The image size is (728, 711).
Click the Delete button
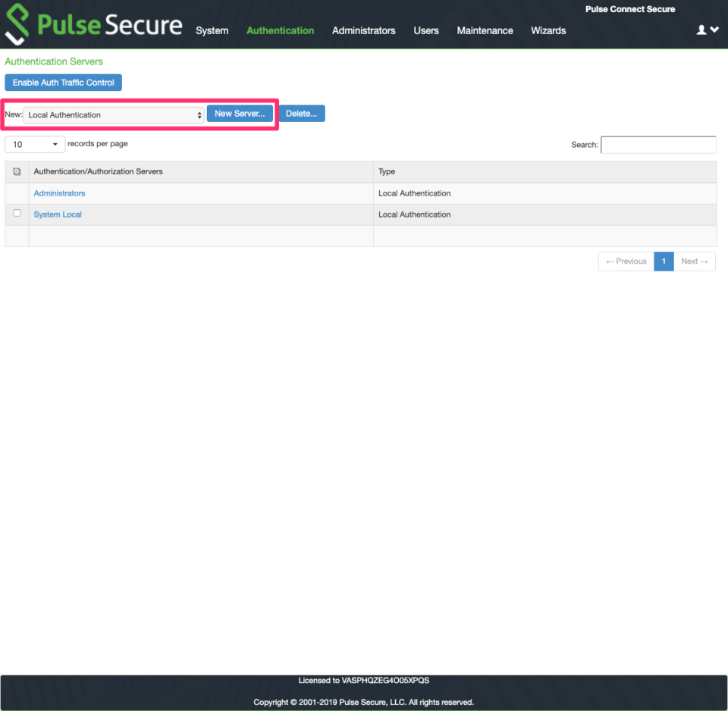pos(302,113)
